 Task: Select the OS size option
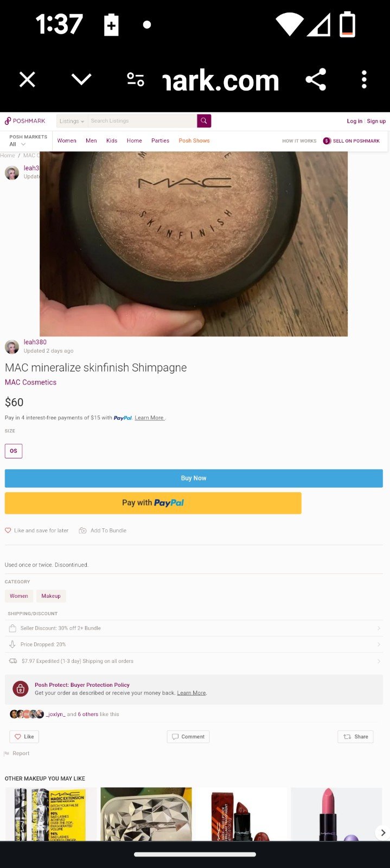tap(14, 451)
